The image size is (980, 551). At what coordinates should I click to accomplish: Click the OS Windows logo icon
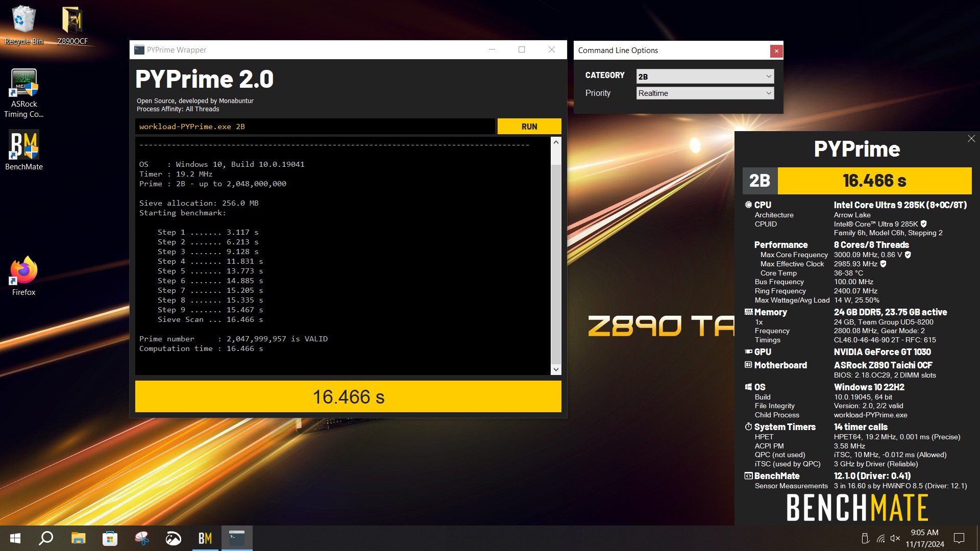[748, 387]
